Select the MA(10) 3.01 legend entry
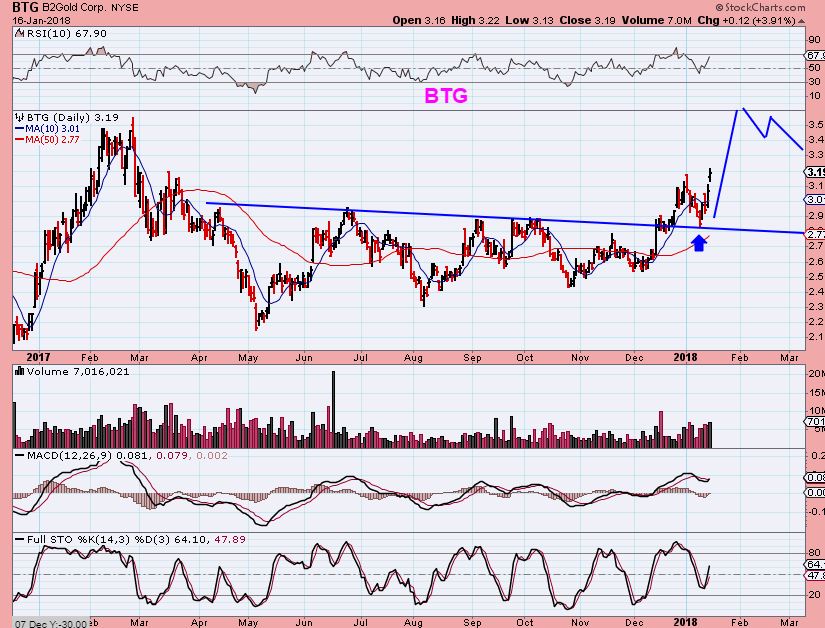825x628 pixels. pos(47,128)
